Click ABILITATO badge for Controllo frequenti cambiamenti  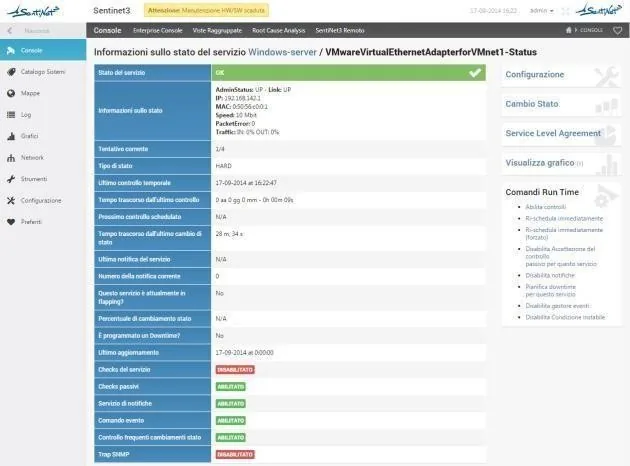[x=231, y=437]
